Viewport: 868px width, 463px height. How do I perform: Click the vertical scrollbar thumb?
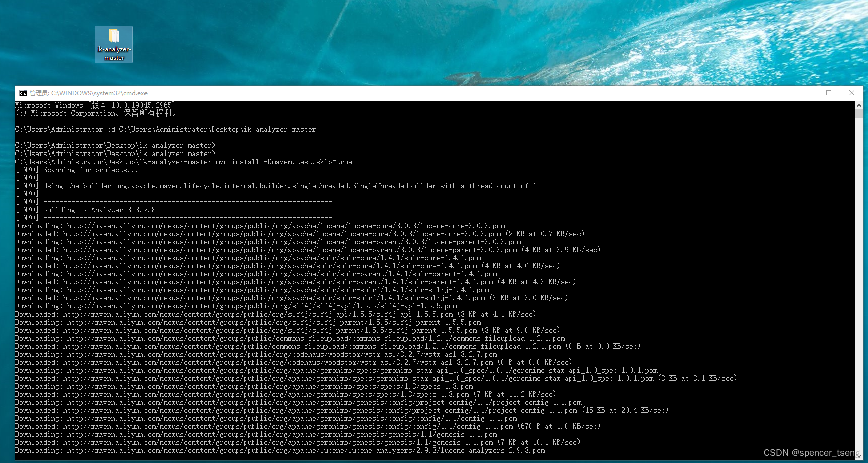click(x=859, y=113)
